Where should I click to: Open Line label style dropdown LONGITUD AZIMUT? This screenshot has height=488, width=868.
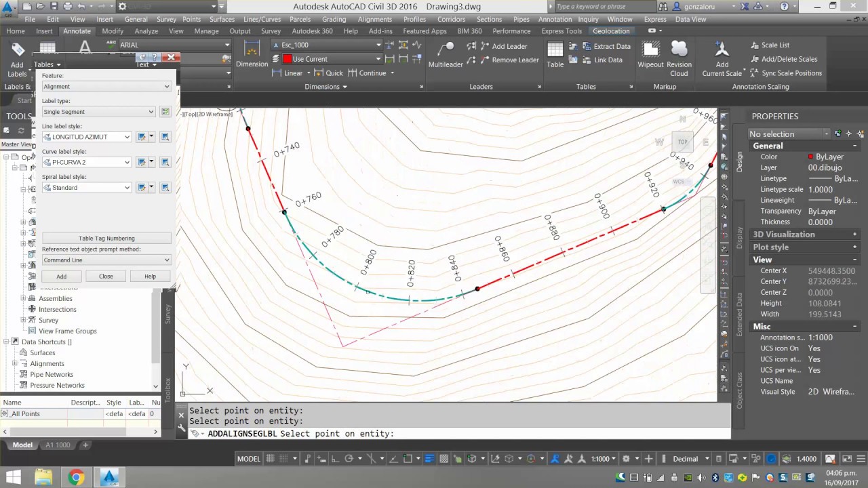pos(87,137)
